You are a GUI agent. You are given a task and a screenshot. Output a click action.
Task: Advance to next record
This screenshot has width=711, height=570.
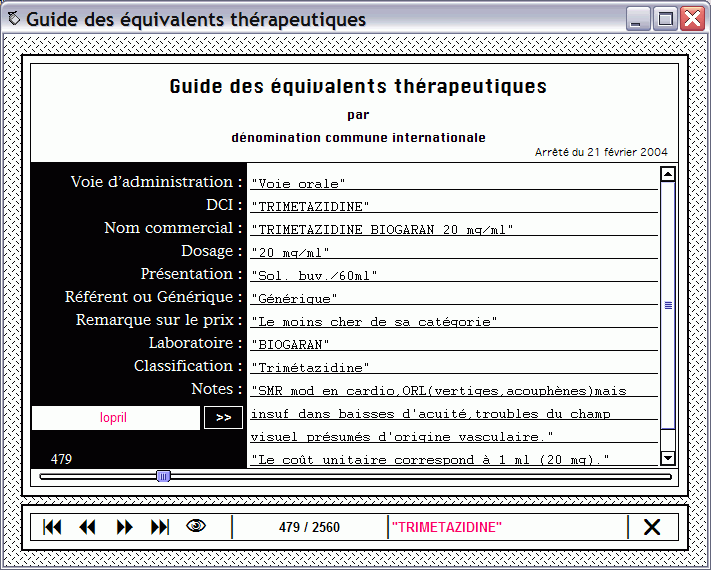pyautogui.click(x=124, y=527)
